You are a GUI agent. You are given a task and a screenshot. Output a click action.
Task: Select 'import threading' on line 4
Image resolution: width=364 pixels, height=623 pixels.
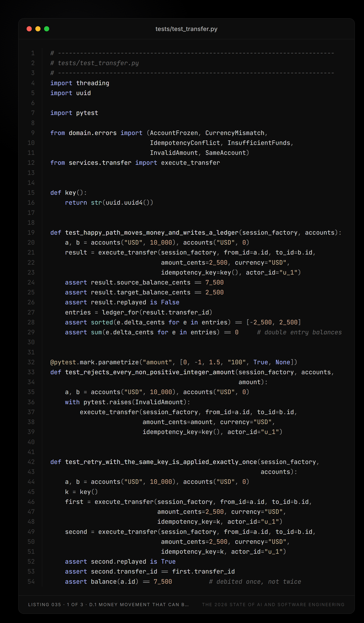pos(80,83)
